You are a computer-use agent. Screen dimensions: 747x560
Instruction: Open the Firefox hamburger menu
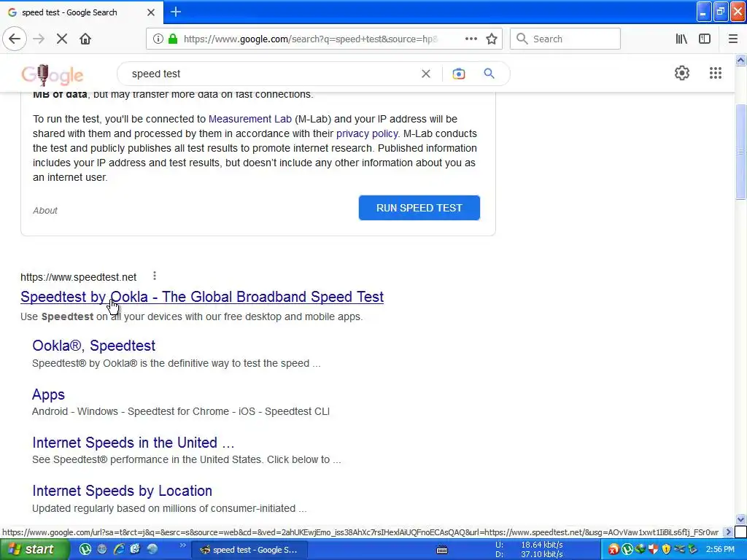[x=732, y=39]
